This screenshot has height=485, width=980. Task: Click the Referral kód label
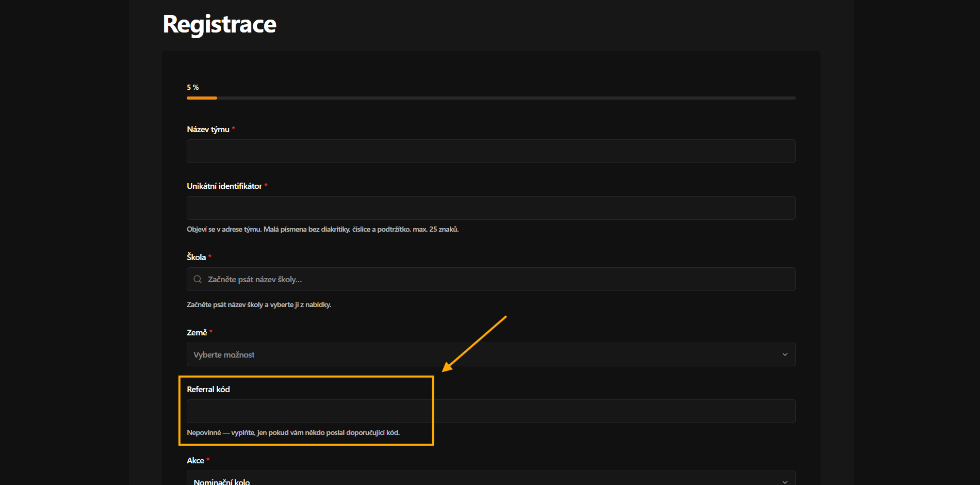tap(208, 390)
